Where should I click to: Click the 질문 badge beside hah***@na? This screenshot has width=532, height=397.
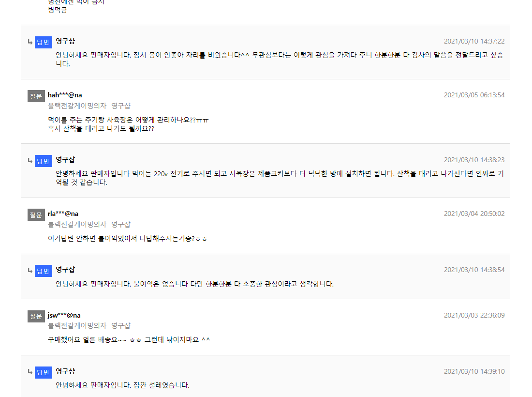pos(36,96)
